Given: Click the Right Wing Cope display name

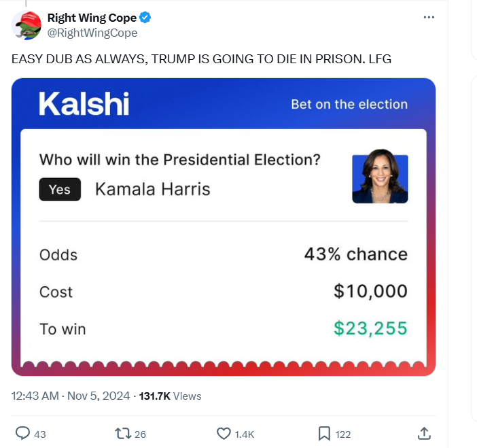Looking at the screenshot, I should [x=92, y=18].
